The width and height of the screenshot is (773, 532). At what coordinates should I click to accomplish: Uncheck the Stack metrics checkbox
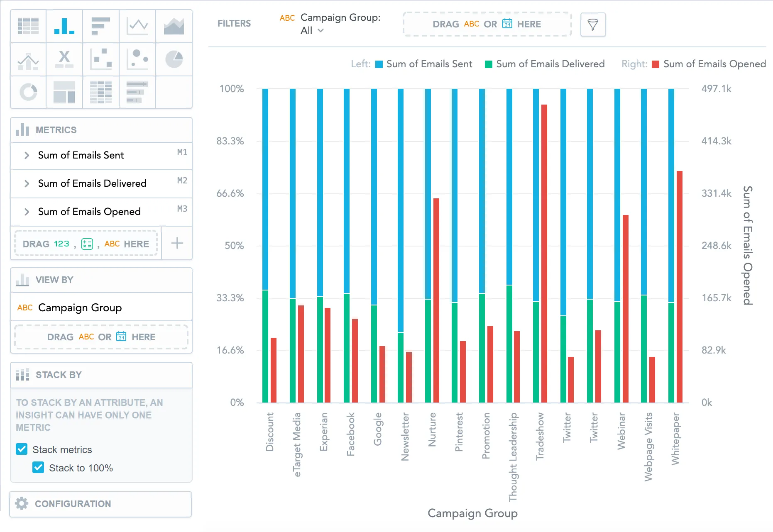tap(21, 449)
